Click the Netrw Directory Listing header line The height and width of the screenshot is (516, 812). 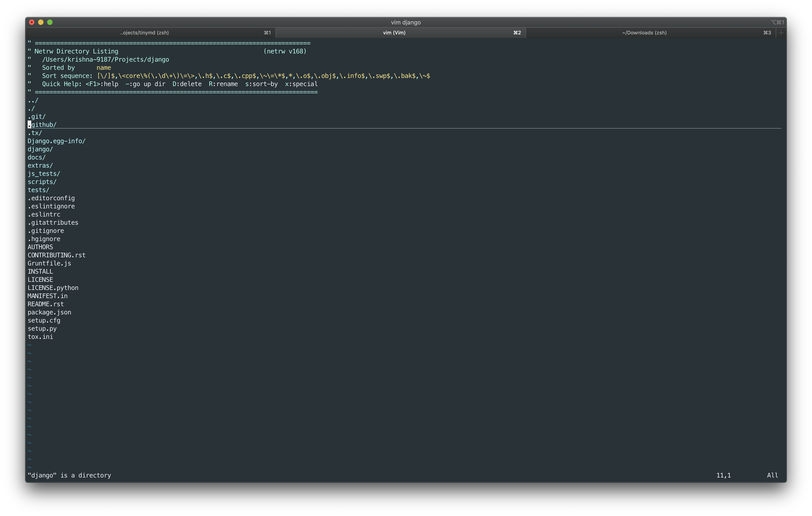click(x=76, y=51)
